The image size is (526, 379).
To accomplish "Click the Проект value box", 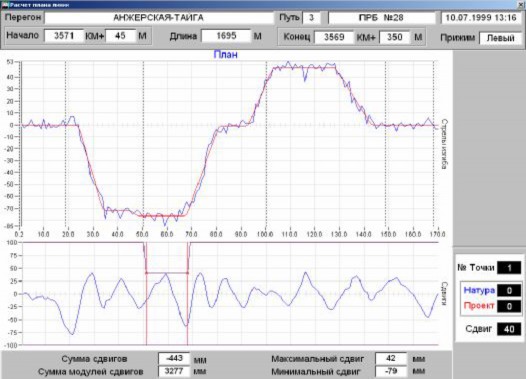I will click(x=509, y=306).
